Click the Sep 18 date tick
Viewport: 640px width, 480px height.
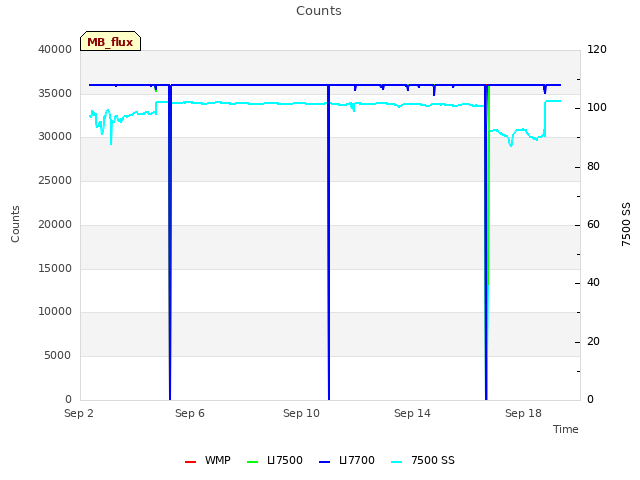tap(523, 413)
